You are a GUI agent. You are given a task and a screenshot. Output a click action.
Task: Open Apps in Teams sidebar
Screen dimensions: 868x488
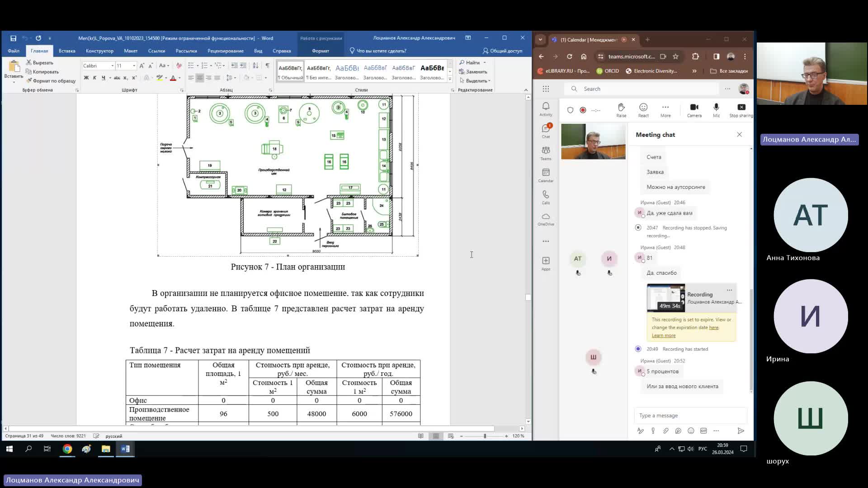tap(546, 263)
